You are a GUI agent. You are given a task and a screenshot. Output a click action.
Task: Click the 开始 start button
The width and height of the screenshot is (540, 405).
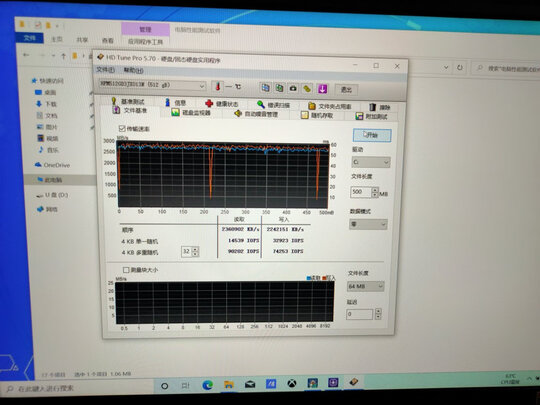pyautogui.click(x=372, y=135)
